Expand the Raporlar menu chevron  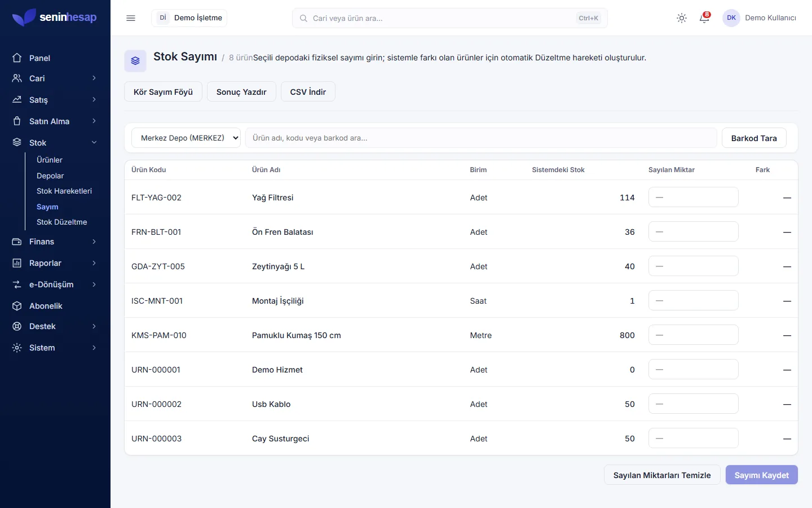94,263
